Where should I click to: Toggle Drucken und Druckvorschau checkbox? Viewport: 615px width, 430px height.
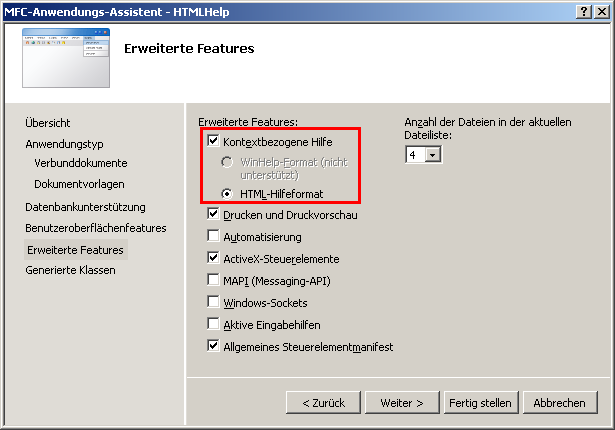[213, 214]
